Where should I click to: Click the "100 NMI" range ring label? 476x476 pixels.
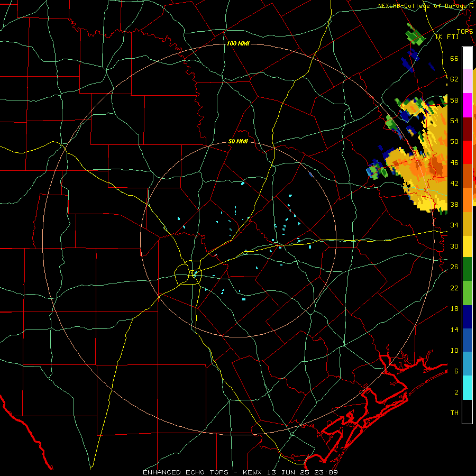(238, 44)
